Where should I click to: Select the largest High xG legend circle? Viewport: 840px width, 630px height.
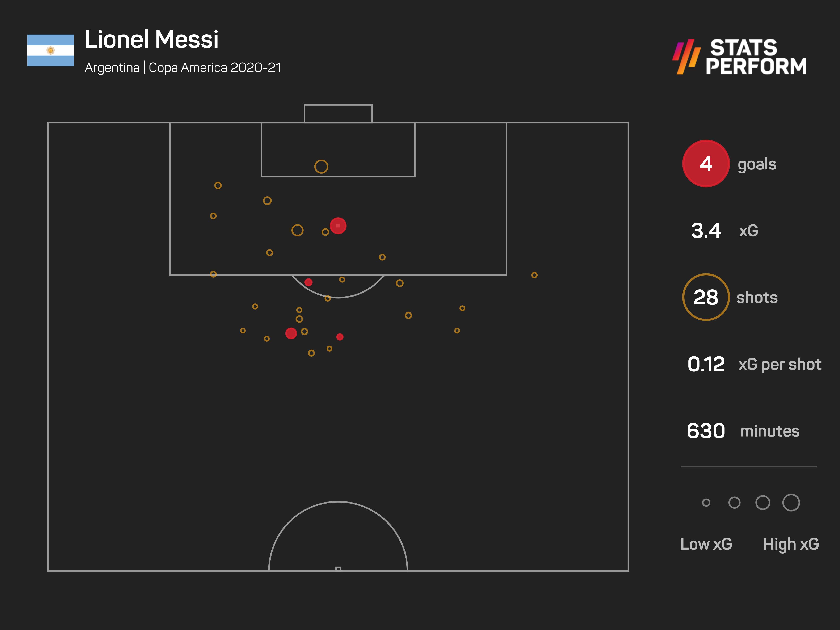(791, 503)
